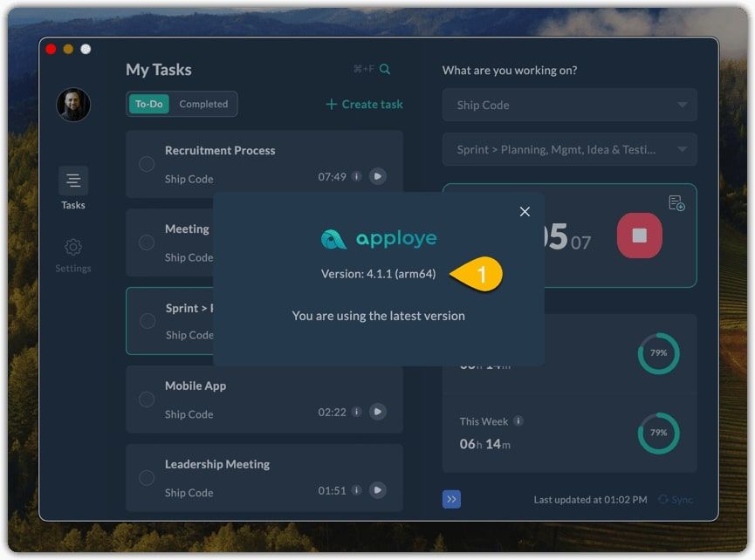Click the search magnifier icon
Viewport: 755px width, 560px height.
(385, 70)
